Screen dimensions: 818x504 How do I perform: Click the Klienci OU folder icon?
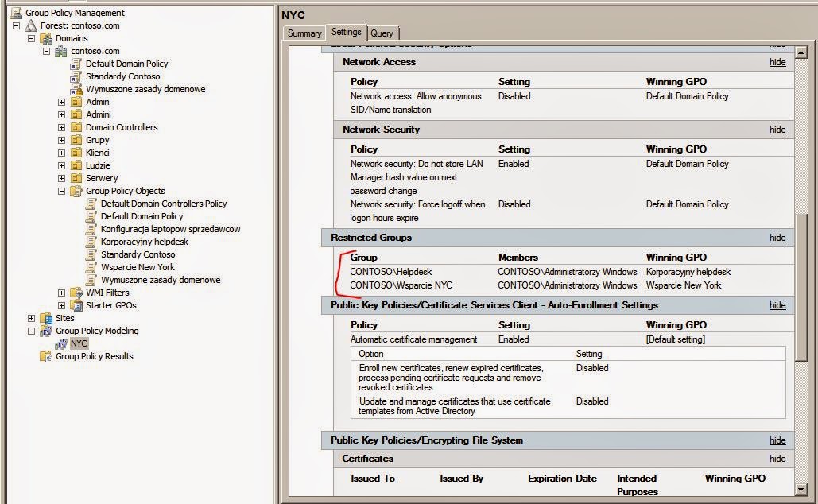tap(76, 153)
